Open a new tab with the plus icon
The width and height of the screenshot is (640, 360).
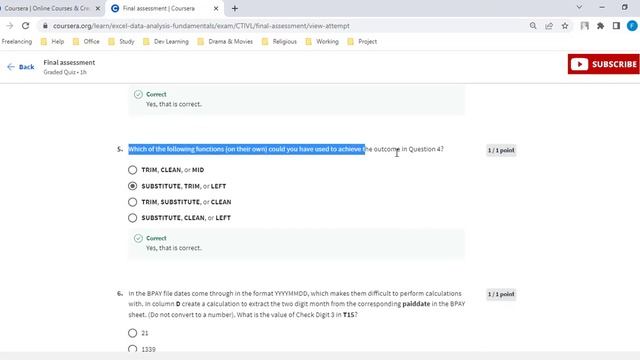pyautogui.click(x=235, y=8)
